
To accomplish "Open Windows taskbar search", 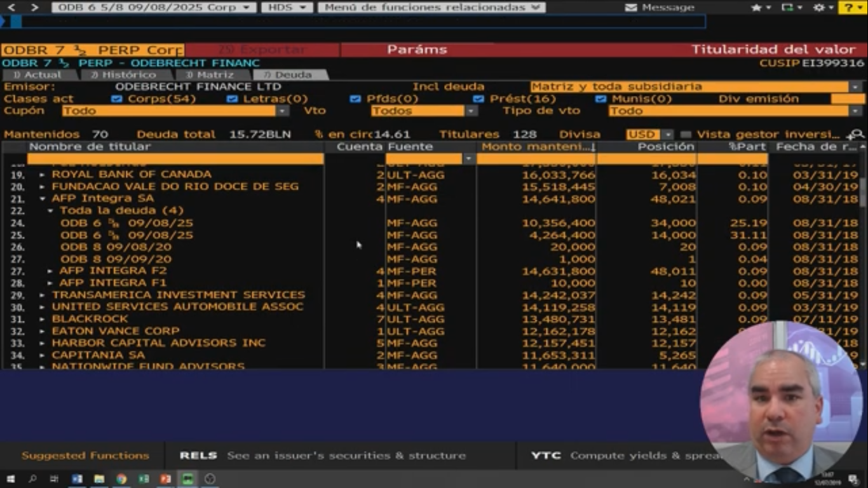I will (32, 479).
